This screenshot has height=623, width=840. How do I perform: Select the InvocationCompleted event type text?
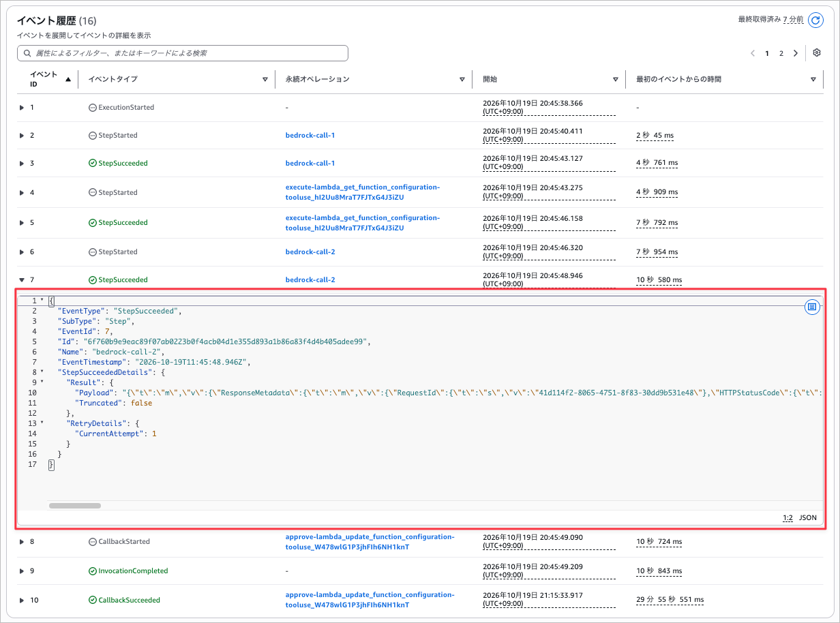click(133, 571)
